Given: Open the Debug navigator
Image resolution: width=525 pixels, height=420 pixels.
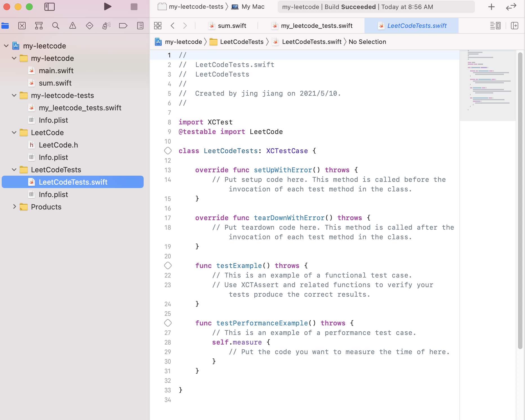Looking at the screenshot, I should [106, 26].
